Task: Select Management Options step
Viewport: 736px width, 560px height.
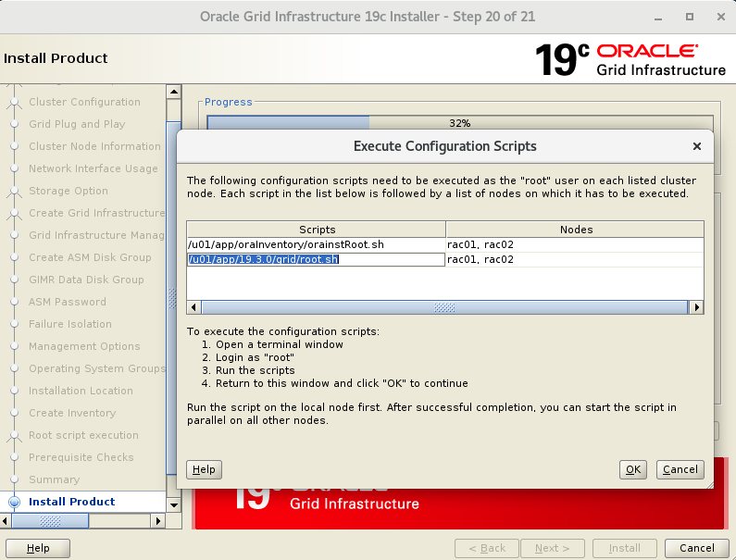Action: pyautogui.click(x=84, y=346)
